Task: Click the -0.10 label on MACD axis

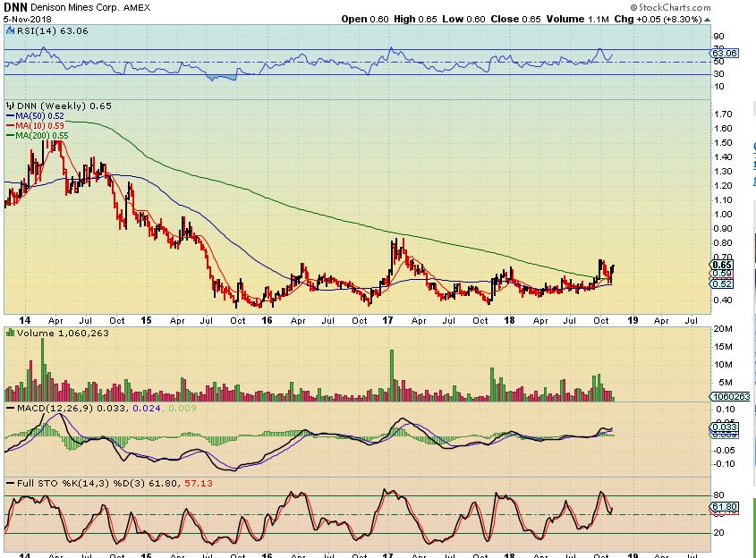Action: [725, 464]
